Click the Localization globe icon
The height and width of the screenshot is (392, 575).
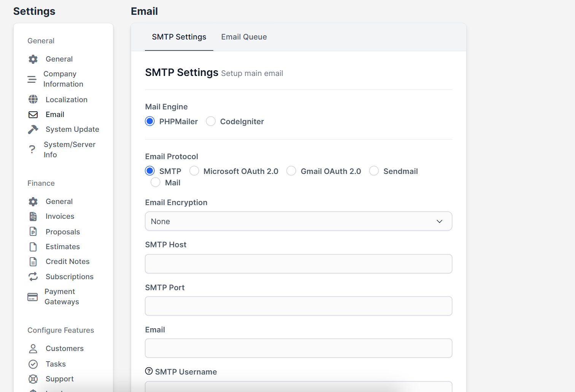pos(33,100)
